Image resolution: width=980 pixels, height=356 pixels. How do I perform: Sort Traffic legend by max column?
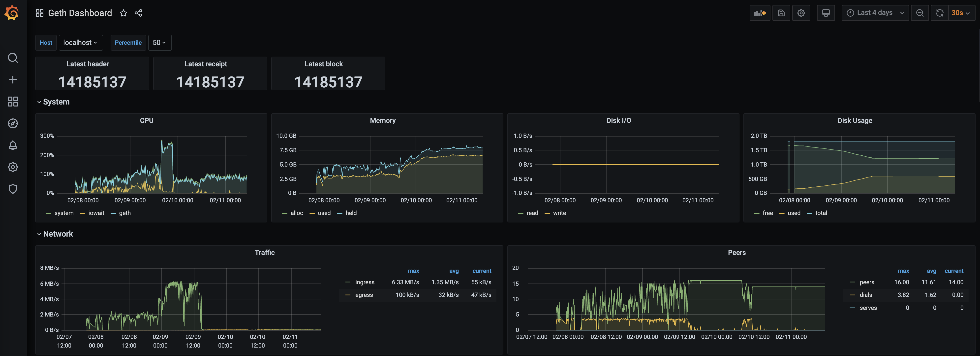point(413,271)
